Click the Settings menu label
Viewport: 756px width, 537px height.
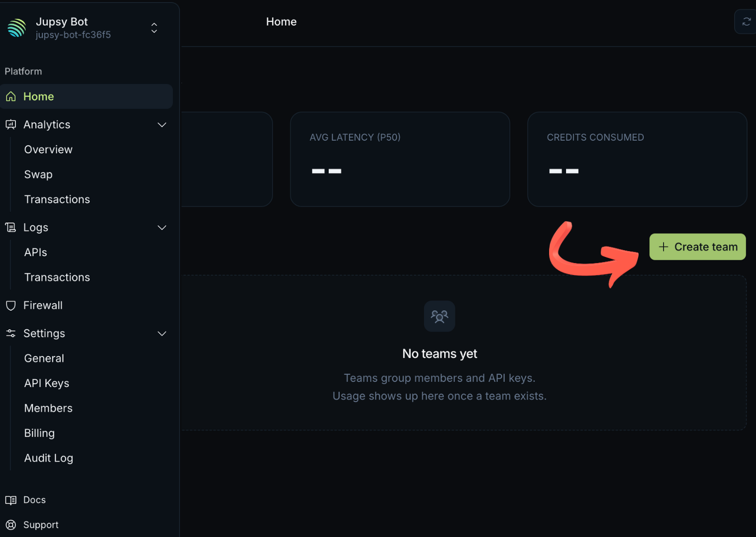click(44, 333)
